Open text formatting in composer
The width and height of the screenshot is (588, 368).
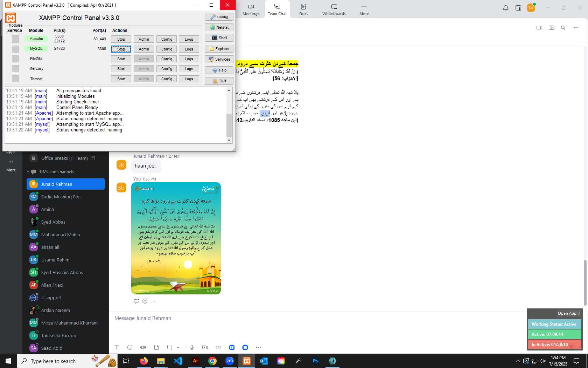click(x=117, y=347)
